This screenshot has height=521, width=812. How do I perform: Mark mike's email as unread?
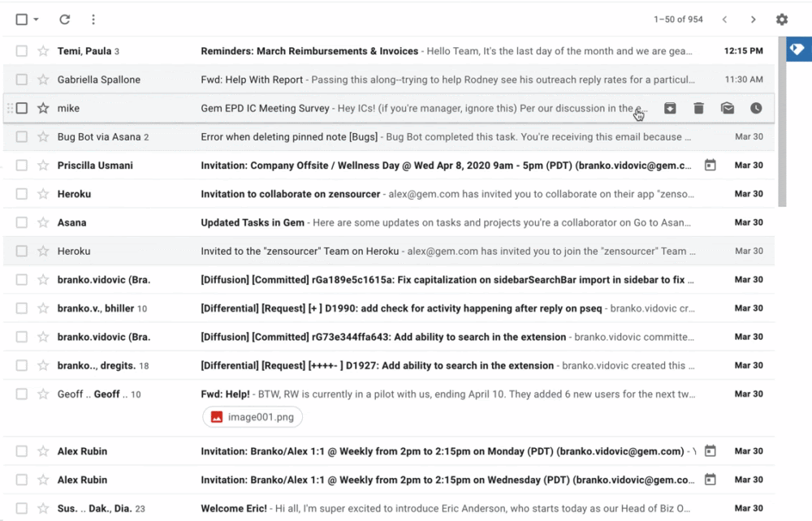coord(728,108)
